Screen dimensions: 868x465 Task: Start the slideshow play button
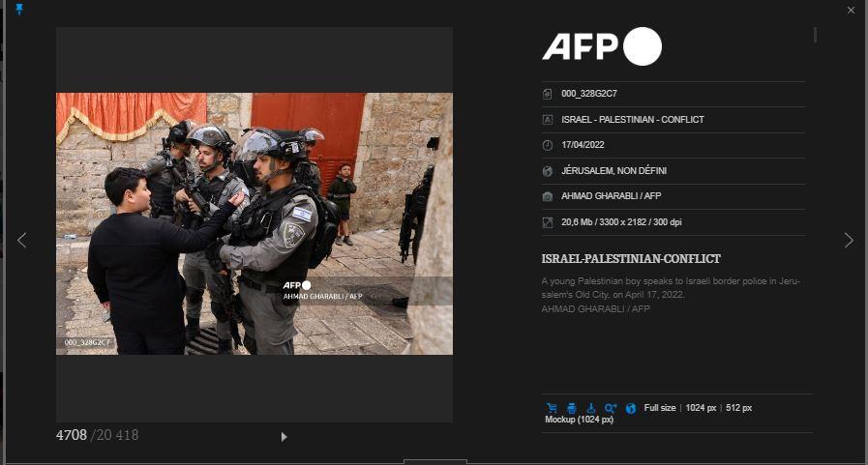click(x=284, y=437)
